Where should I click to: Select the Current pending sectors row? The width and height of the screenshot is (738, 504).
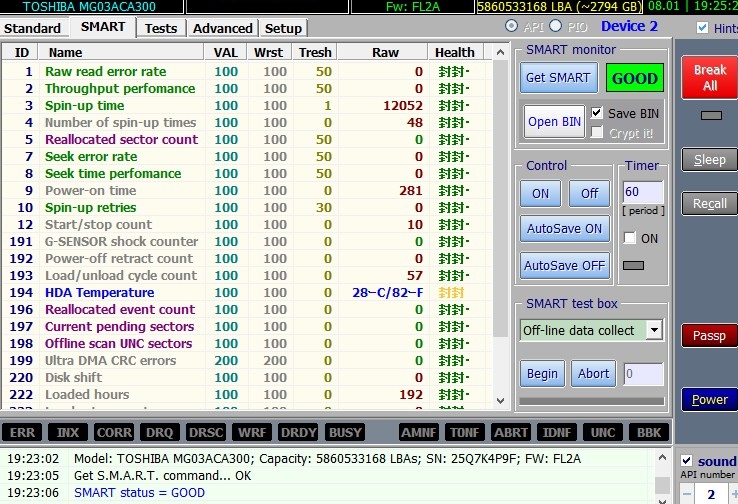click(x=248, y=327)
